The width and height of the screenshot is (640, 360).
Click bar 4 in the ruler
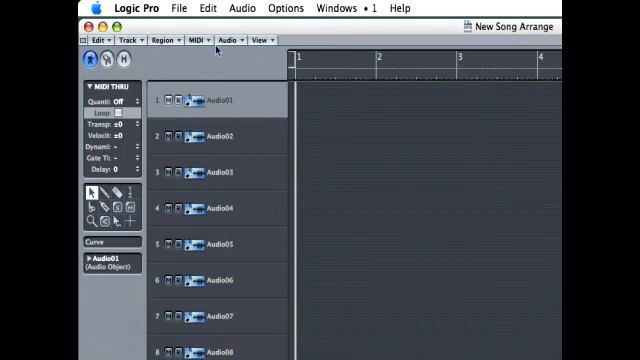click(541, 57)
